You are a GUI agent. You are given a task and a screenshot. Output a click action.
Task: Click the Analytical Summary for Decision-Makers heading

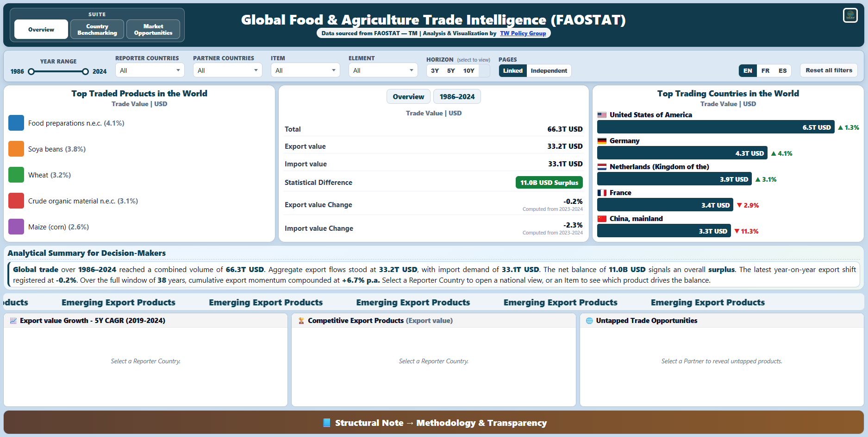click(x=87, y=253)
